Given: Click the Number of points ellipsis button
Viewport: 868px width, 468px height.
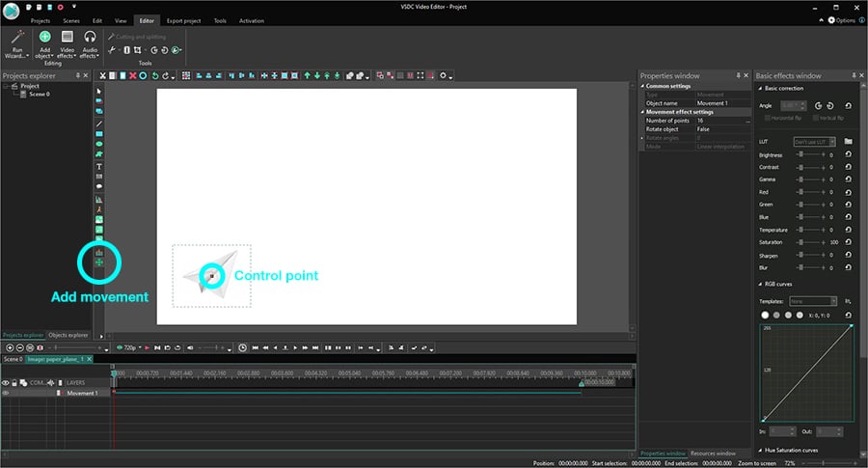Looking at the screenshot, I should [x=747, y=121].
